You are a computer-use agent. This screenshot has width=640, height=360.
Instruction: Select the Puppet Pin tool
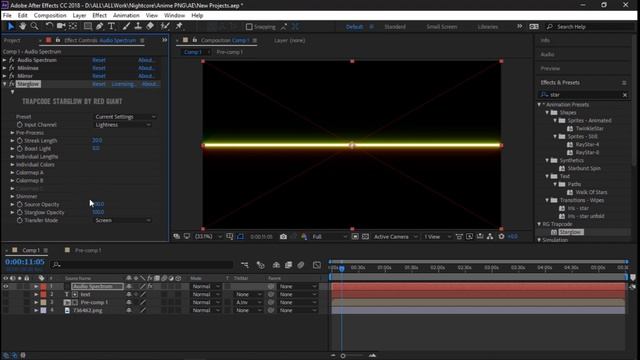[x=179, y=27]
